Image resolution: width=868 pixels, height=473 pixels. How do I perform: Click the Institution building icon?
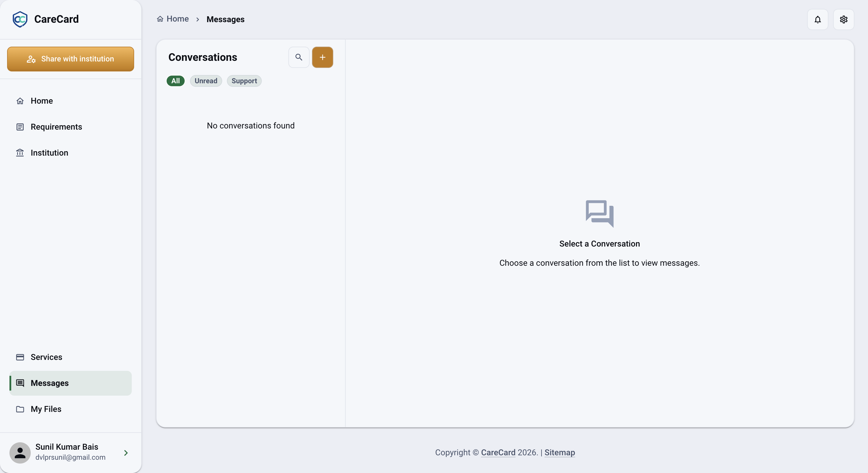pyautogui.click(x=20, y=153)
